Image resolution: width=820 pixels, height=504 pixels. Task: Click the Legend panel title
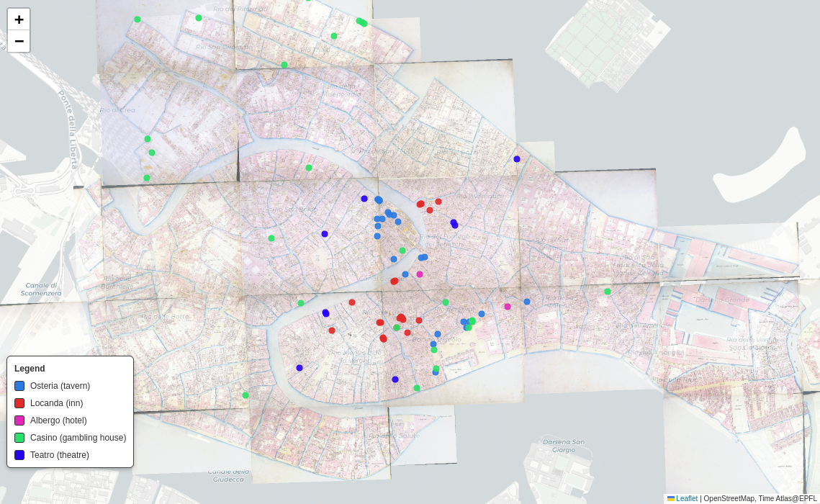click(30, 369)
